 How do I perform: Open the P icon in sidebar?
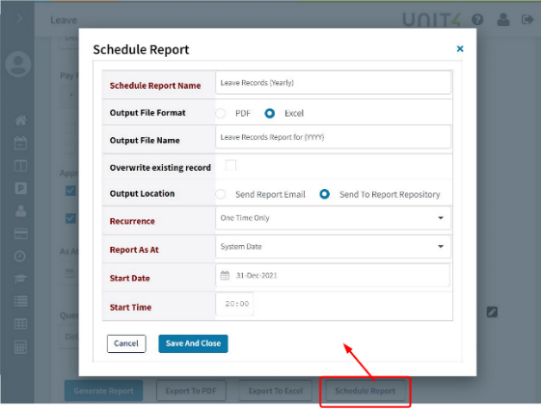coord(20,188)
